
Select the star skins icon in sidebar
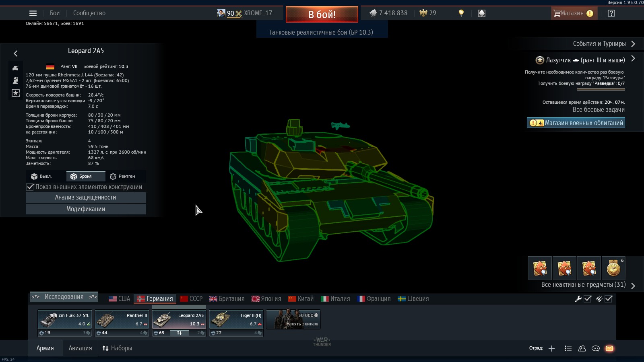[16, 93]
